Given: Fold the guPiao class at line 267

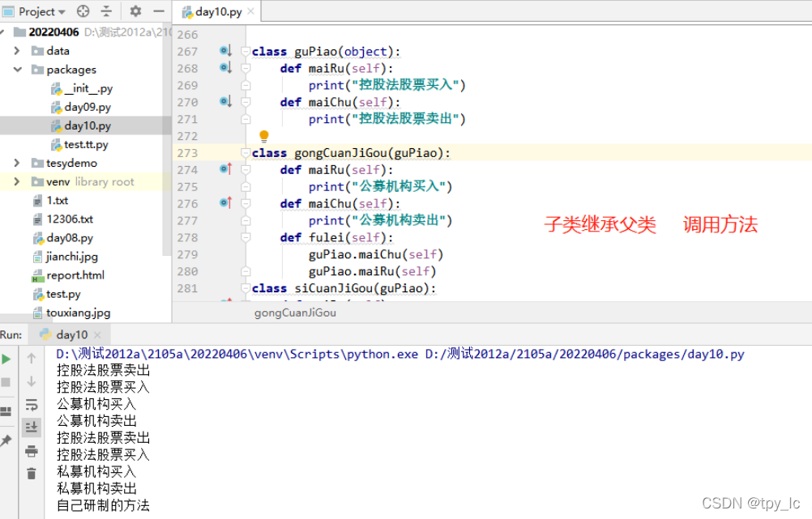Looking at the screenshot, I should click(246, 51).
